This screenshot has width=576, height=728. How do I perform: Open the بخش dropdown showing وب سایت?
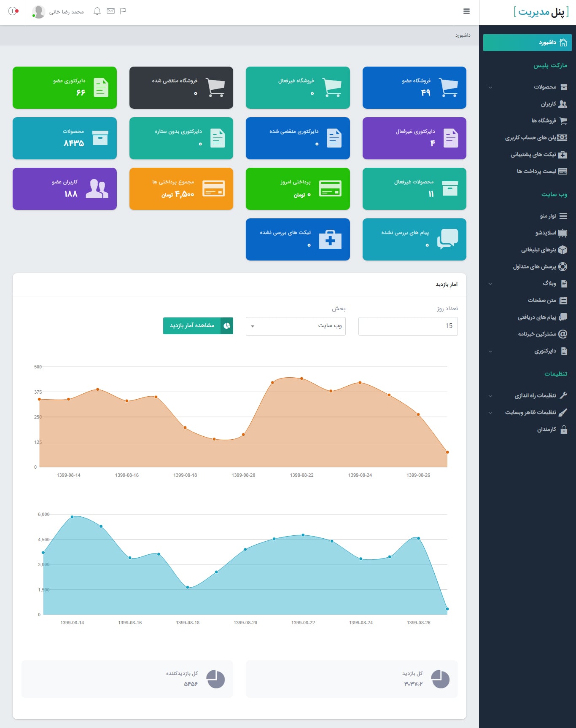tap(296, 326)
